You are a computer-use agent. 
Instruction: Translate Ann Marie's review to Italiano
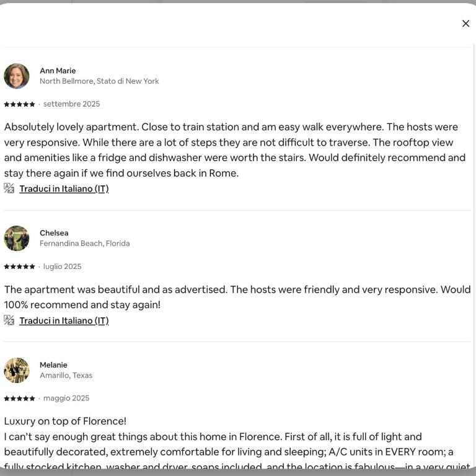click(64, 188)
